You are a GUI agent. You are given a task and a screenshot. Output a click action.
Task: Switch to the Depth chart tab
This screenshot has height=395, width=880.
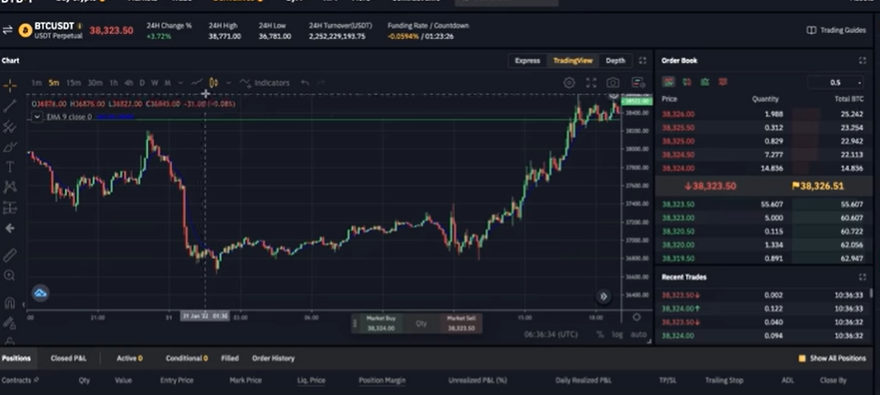(x=615, y=61)
